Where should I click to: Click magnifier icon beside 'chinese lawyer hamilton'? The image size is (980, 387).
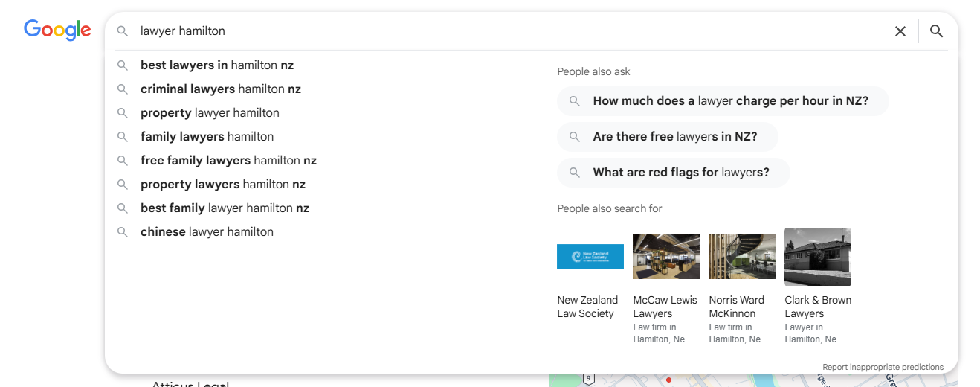(x=123, y=232)
